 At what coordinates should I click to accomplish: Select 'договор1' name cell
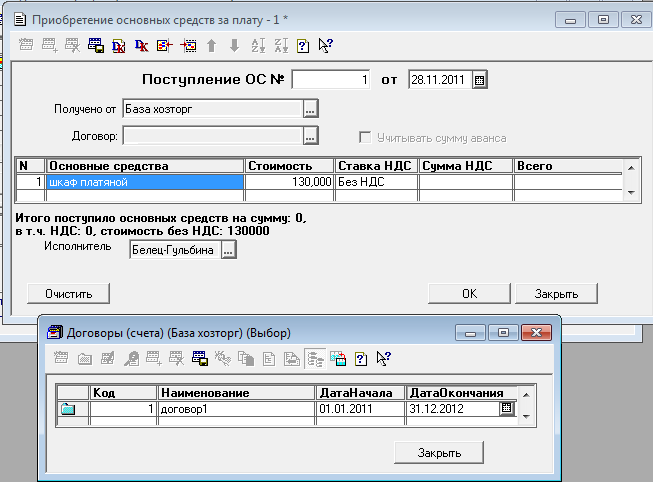pos(236,409)
